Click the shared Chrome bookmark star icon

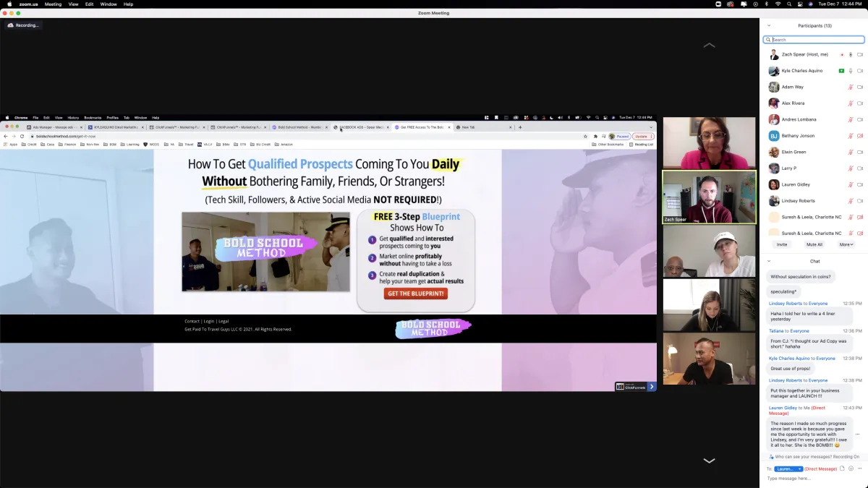[585, 136]
